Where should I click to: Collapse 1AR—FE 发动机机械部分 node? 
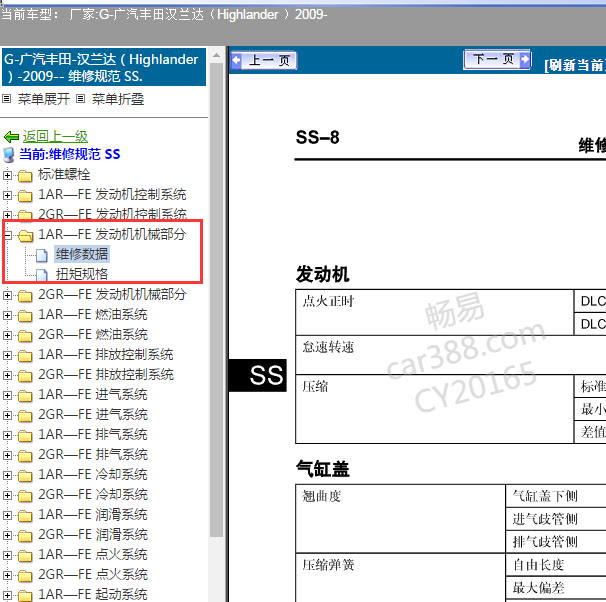pyautogui.click(x=8, y=235)
